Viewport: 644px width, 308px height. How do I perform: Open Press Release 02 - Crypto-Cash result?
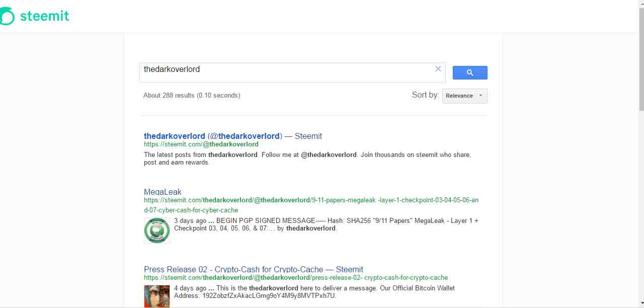pos(253,269)
